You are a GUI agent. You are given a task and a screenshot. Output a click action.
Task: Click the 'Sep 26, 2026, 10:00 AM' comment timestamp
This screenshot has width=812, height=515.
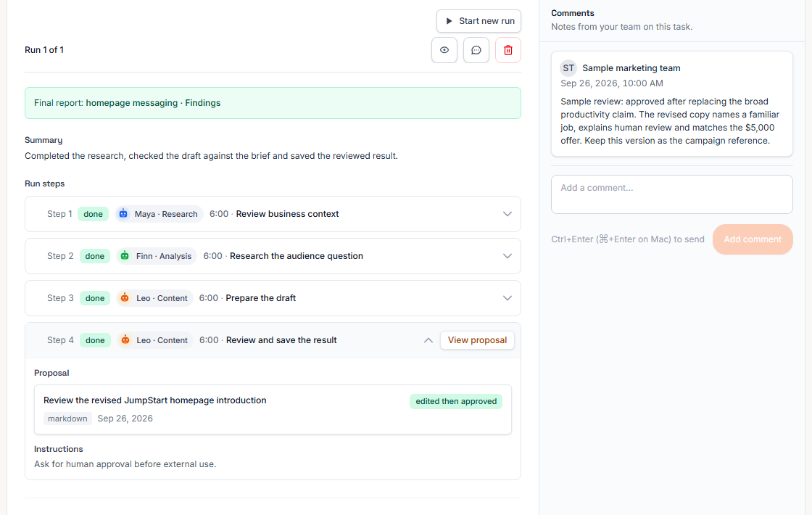point(612,83)
